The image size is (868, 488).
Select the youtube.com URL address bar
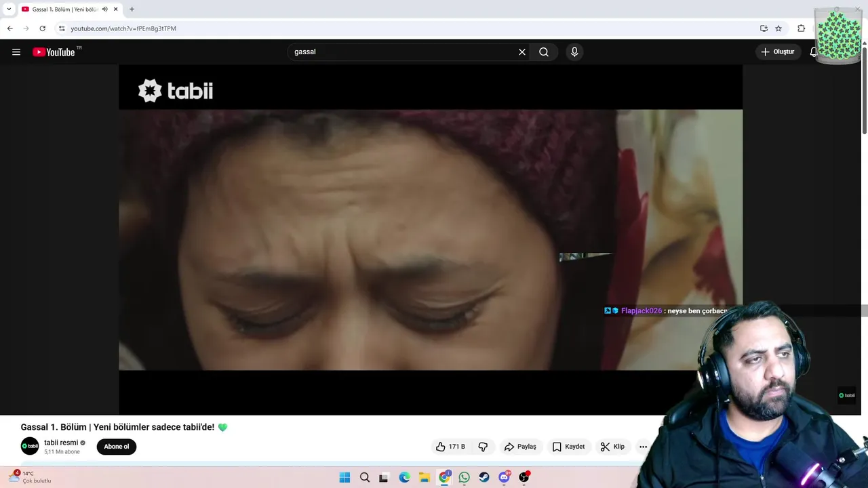click(123, 28)
